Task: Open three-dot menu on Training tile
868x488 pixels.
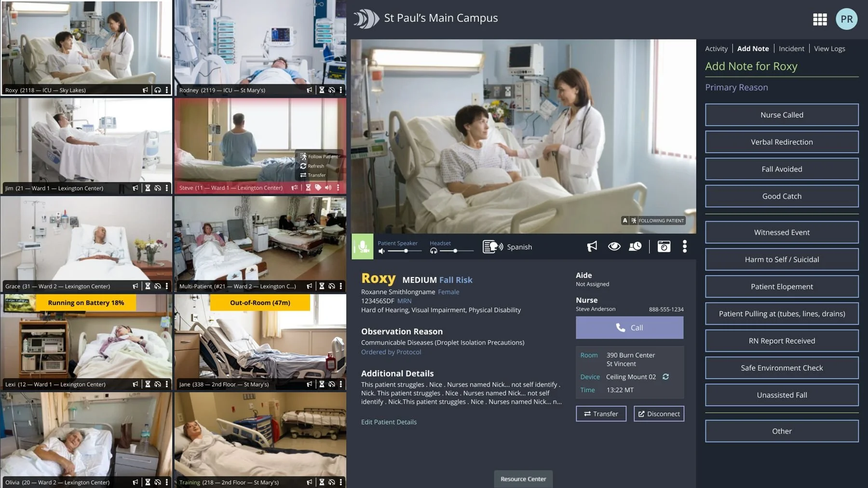Action: [341, 482]
